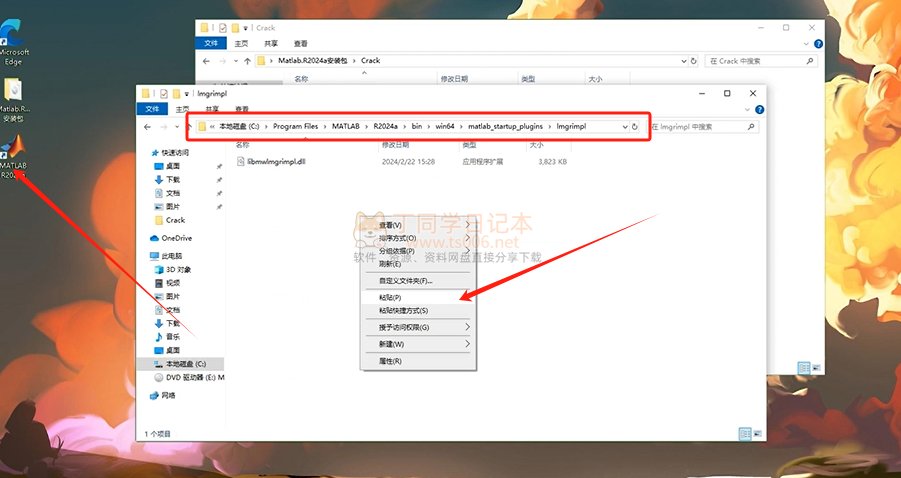This screenshot has height=478, width=901.
Task: Open OneDrive in the navigation pane
Action: coord(176,238)
